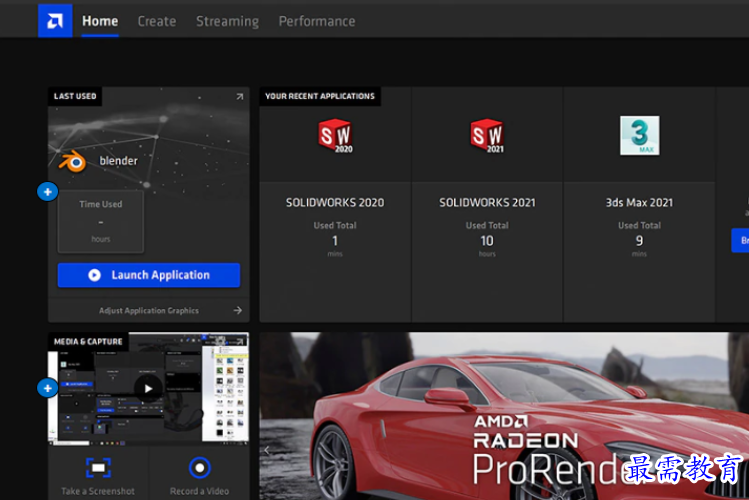The height and width of the screenshot is (500, 749).
Task: Click the partially visible blue button at right
Action: click(x=740, y=240)
